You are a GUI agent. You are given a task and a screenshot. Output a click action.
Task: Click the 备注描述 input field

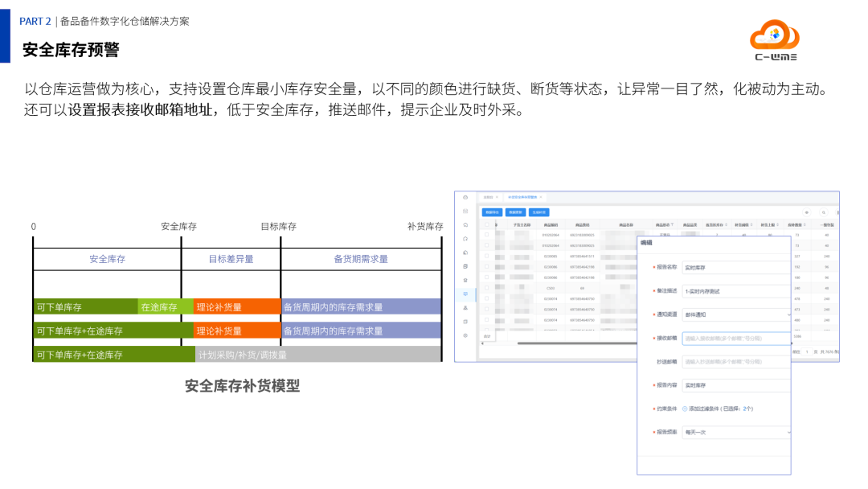click(x=736, y=291)
